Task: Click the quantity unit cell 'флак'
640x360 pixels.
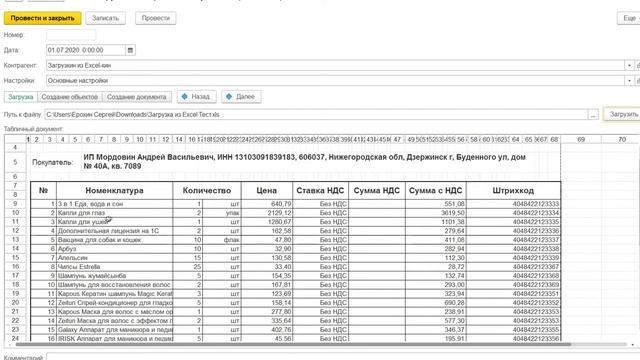Action: [222, 240]
